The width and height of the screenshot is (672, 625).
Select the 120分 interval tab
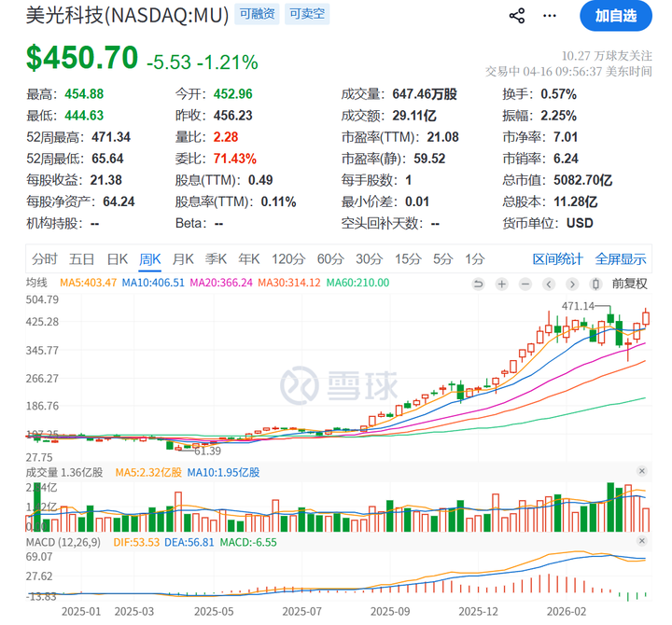pyautogui.click(x=288, y=258)
